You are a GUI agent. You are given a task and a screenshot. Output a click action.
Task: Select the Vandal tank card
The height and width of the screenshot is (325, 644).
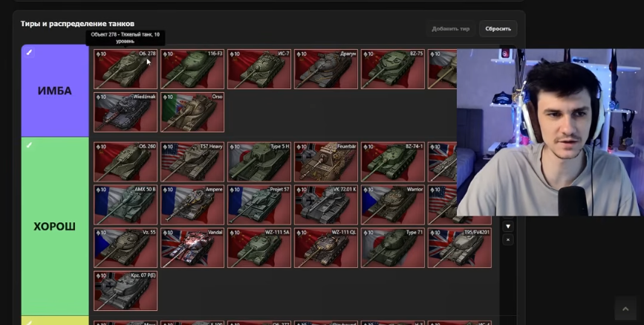click(x=192, y=248)
